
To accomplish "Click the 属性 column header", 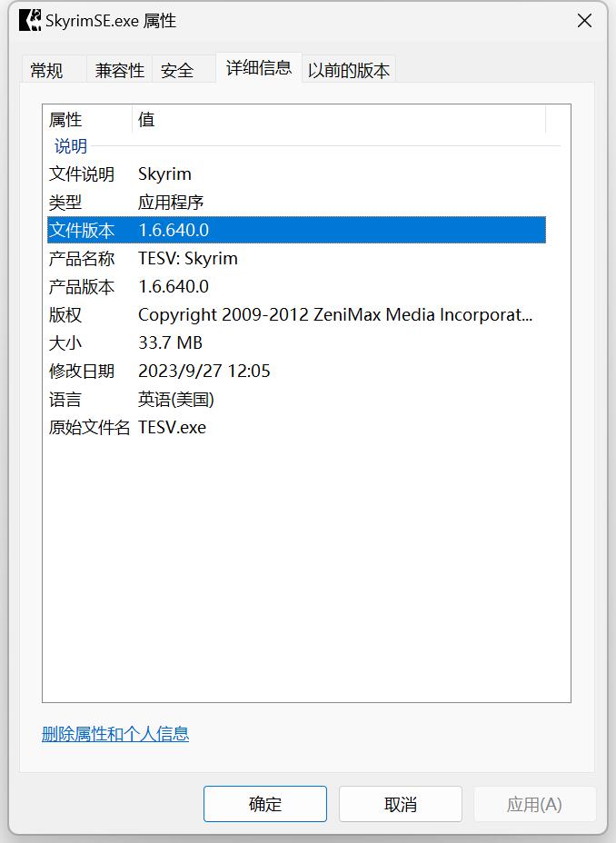I will [x=87, y=119].
